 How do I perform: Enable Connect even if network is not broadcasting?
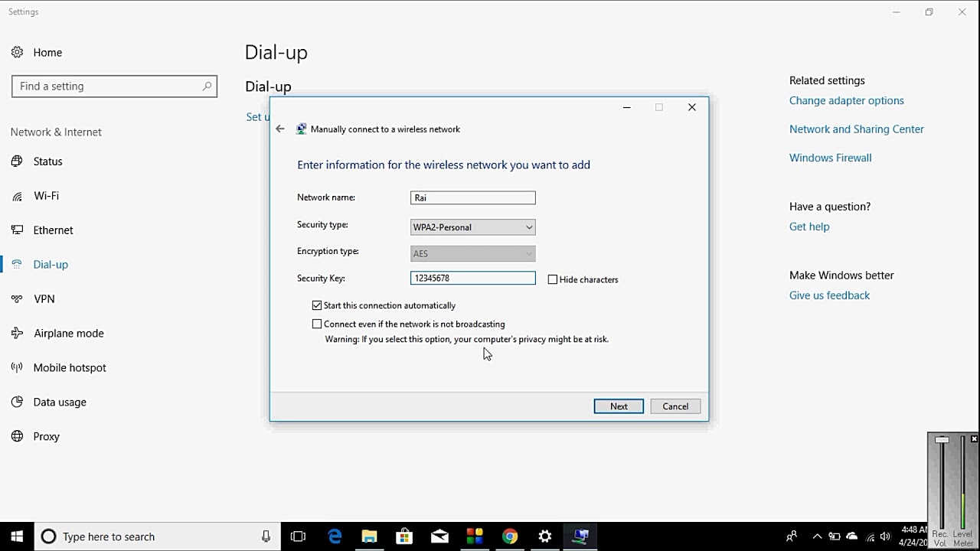pyautogui.click(x=317, y=324)
